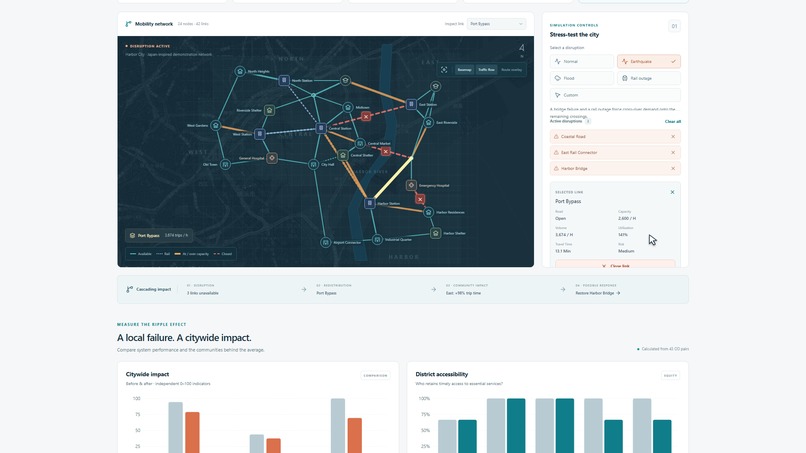806x453 pixels.
Task: Click the Central Market node
Action: 360,143
